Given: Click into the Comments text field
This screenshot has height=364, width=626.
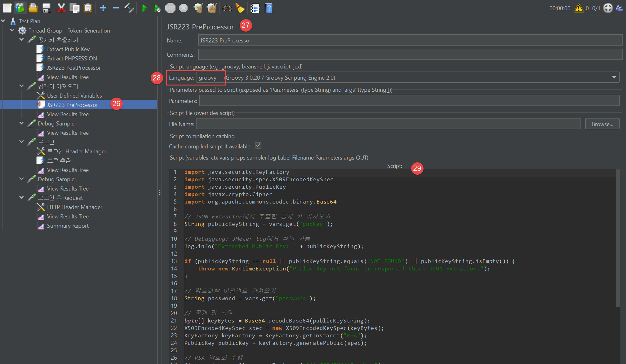Looking at the screenshot, I should (x=410, y=55).
